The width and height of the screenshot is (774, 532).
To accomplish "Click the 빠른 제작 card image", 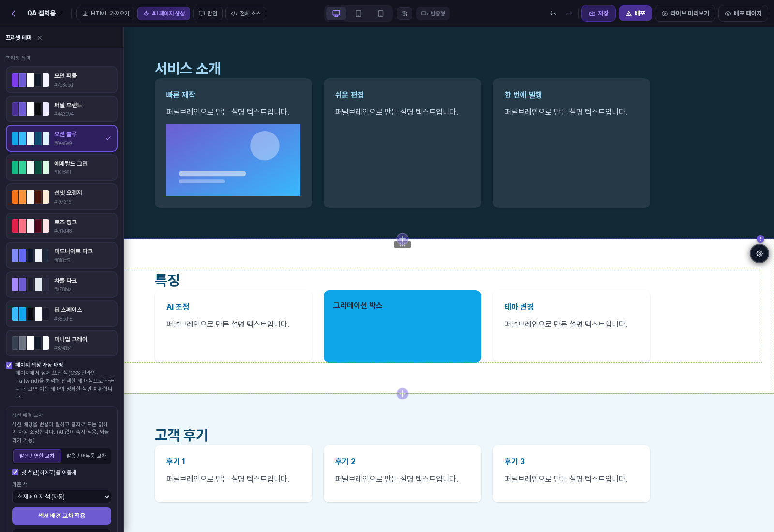I will point(233,160).
